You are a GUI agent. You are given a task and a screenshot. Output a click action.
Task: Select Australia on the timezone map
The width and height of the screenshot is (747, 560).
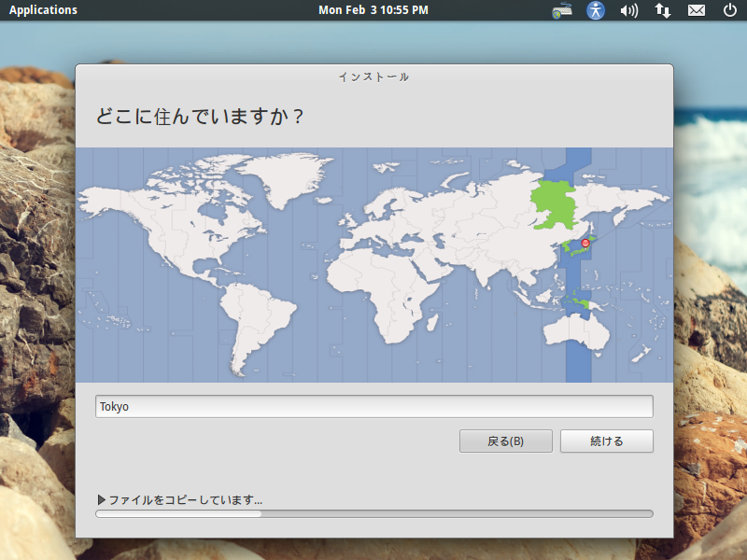576,331
